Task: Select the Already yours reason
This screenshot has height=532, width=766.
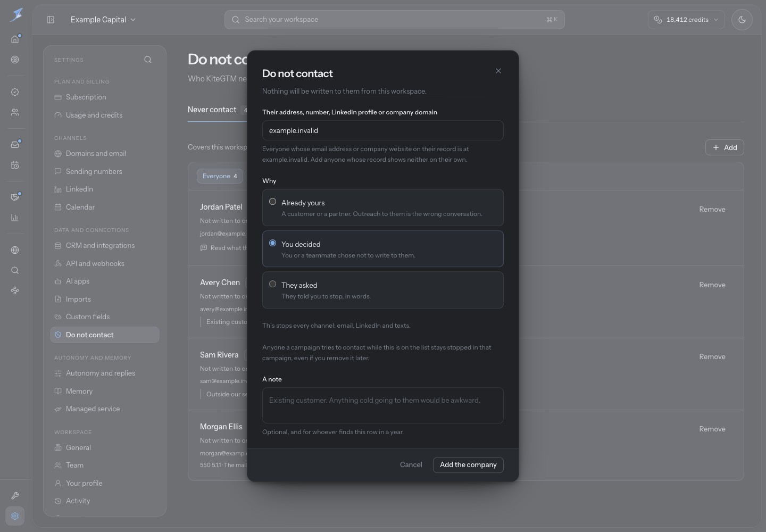Action: [x=383, y=207]
